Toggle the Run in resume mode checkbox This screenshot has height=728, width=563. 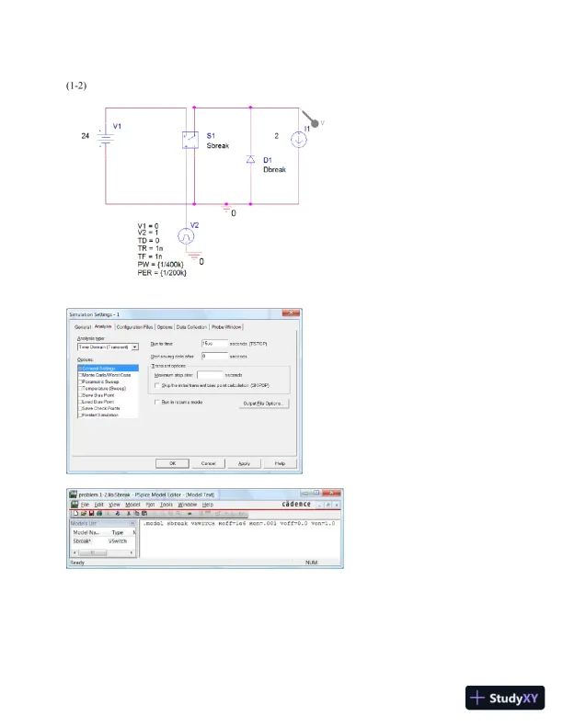156,403
